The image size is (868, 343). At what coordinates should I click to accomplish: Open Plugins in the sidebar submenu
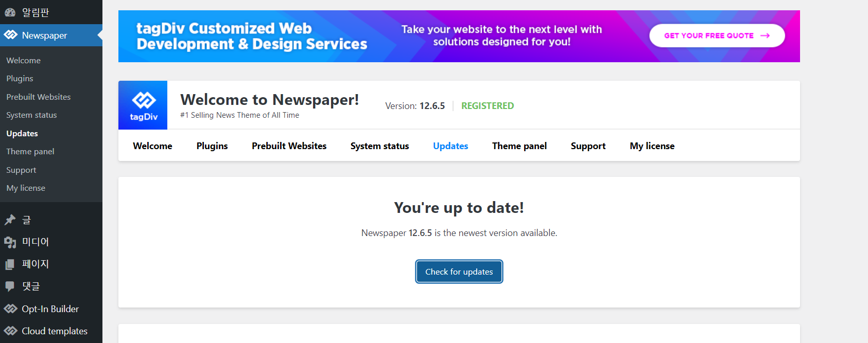[x=20, y=79]
